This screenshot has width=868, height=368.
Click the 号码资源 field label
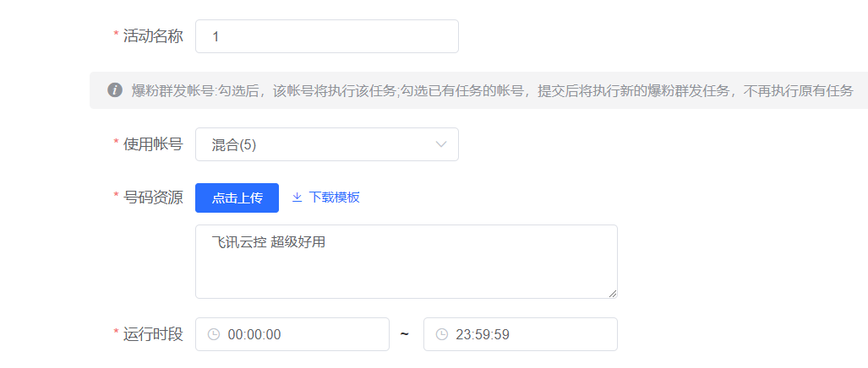coord(153,198)
